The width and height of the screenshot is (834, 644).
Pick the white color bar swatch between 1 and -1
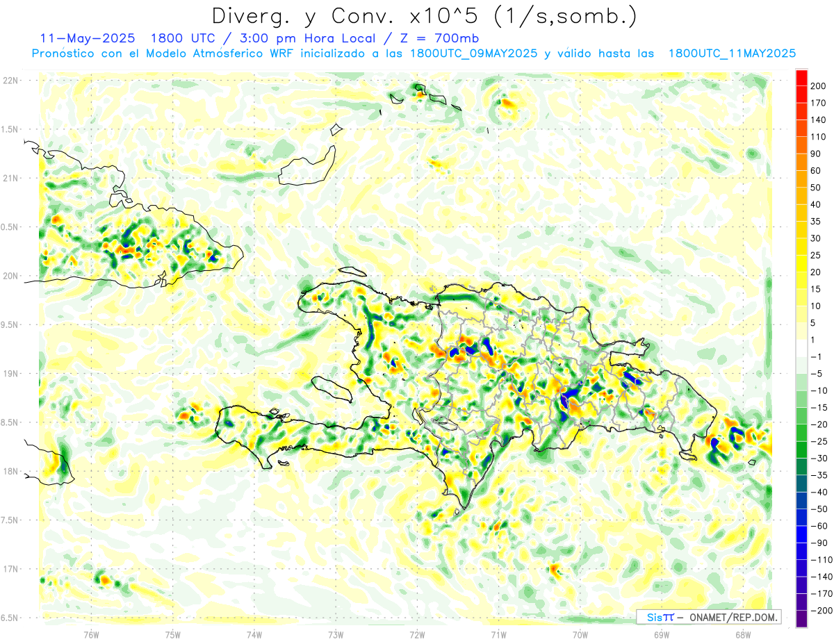[801, 348]
